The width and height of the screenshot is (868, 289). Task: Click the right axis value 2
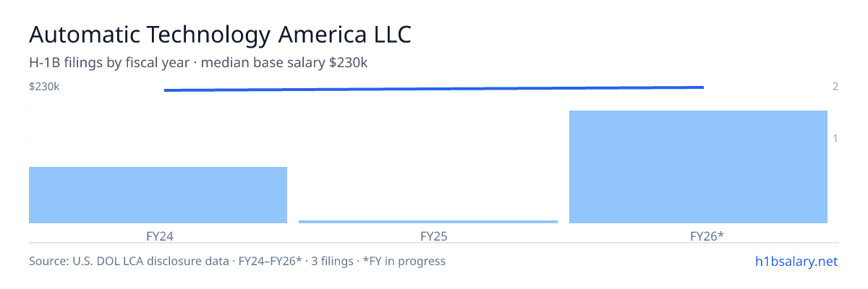coord(835,87)
